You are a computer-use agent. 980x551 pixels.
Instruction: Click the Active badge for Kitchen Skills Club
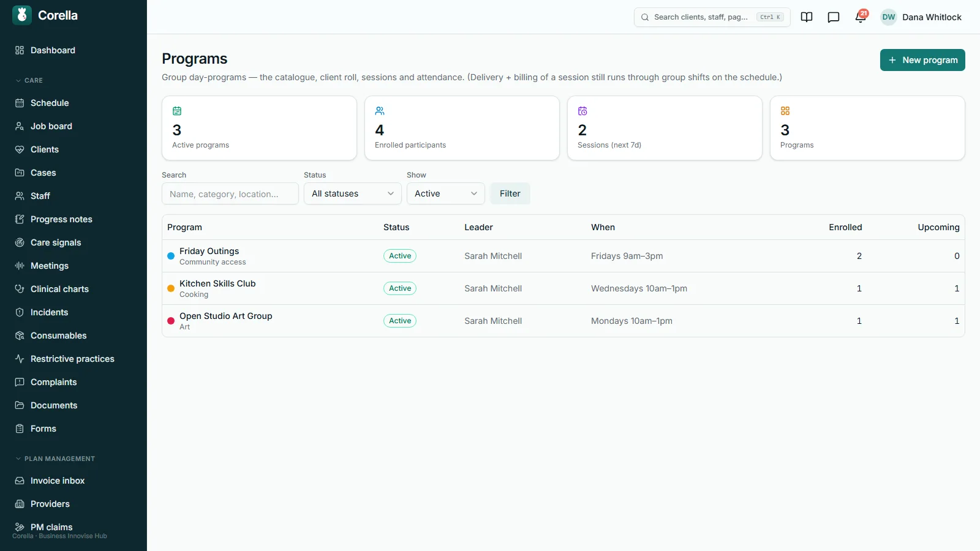point(400,288)
